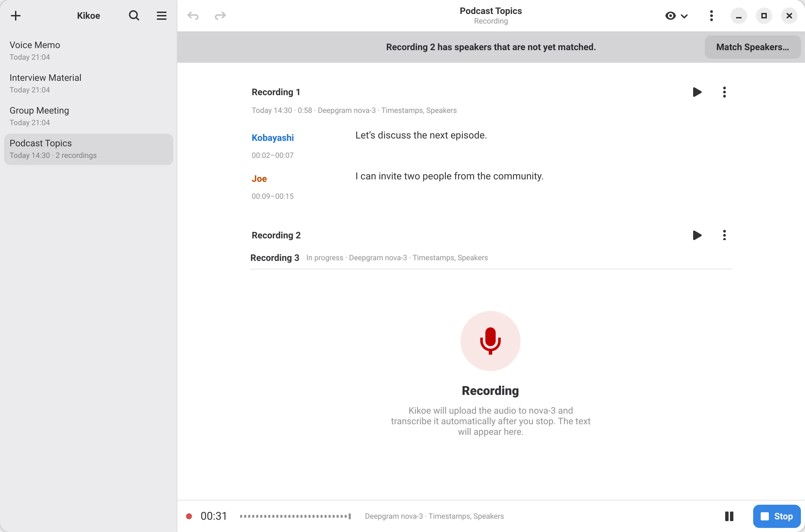Open header three-dot document menu
Viewport: 805px width, 532px height.
(x=711, y=16)
